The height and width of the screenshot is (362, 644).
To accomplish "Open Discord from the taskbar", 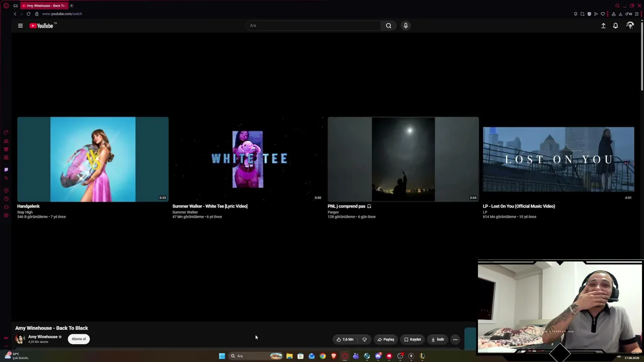I will pyautogui.click(x=378, y=356).
